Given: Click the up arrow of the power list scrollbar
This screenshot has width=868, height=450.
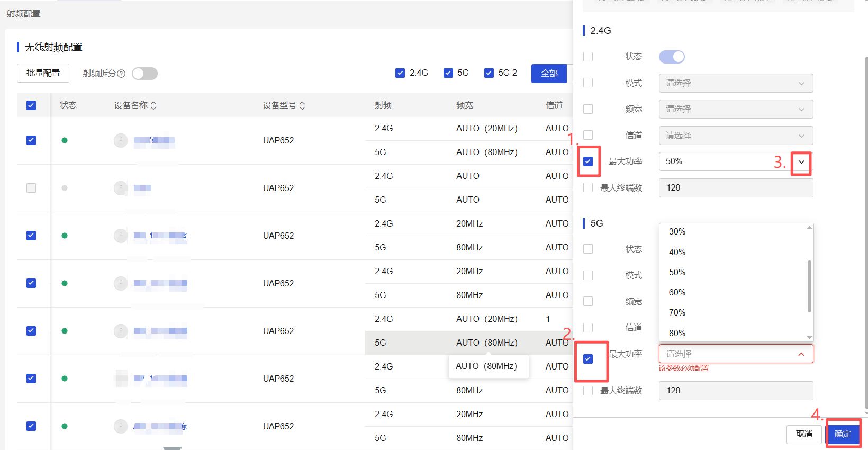Looking at the screenshot, I should click(809, 228).
